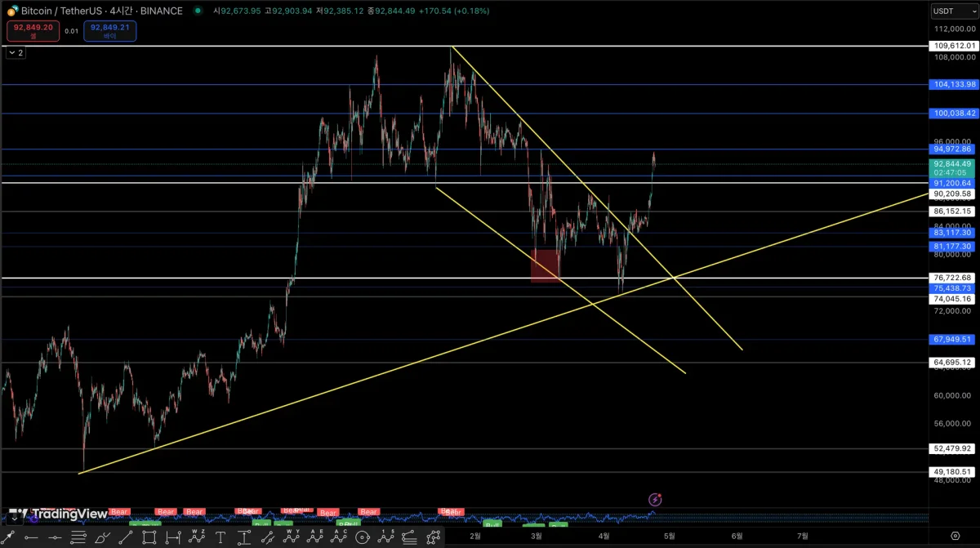This screenshot has height=548, width=980.
Task: Click the 94,972.86 price label on axis
Action: (953, 149)
